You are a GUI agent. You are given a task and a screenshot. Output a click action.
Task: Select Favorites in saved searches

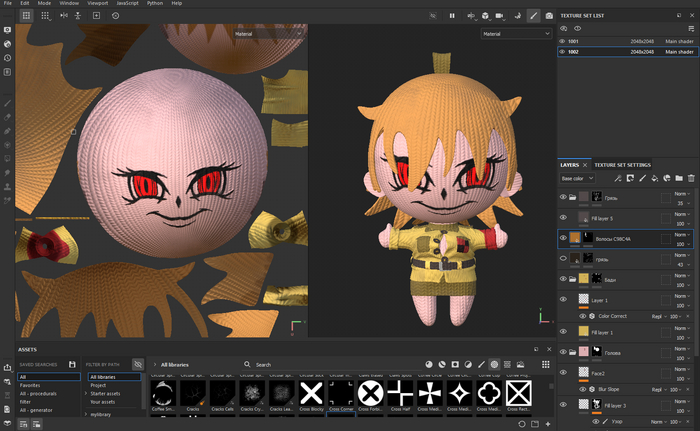(x=30, y=385)
